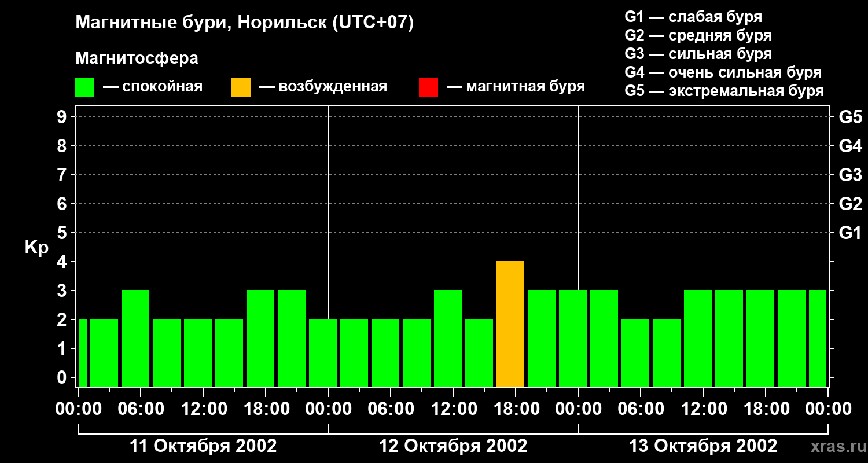Image resolution: width=868 pixels, height=463 pixels.
Task: Click 'G1 — слабая буря' legend line
Action: [x=693, y=17]
